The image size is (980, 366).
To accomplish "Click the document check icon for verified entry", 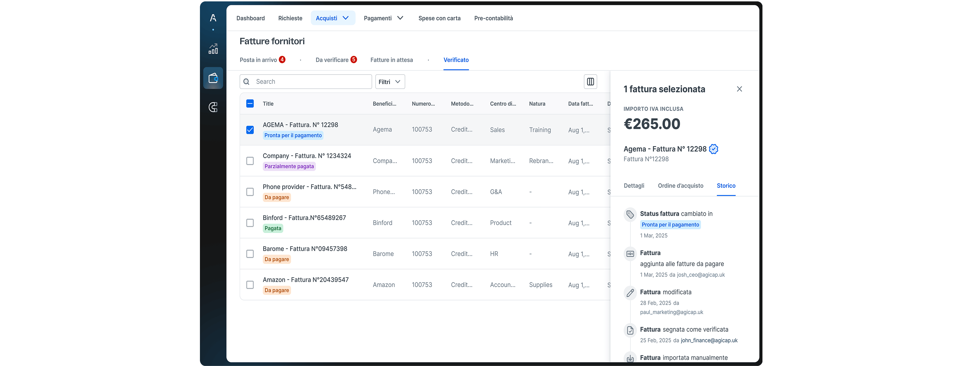I will coord(630,330).
